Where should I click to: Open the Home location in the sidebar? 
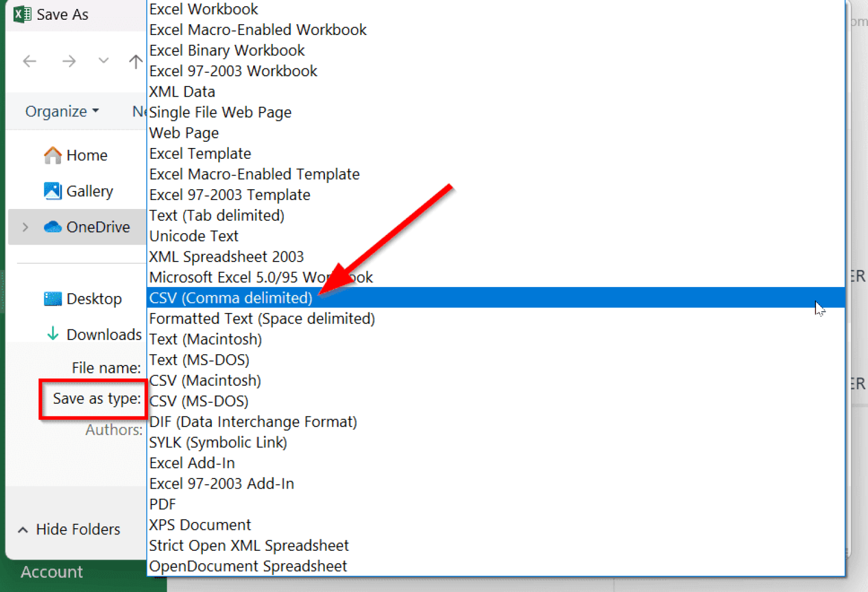[86, 155]
